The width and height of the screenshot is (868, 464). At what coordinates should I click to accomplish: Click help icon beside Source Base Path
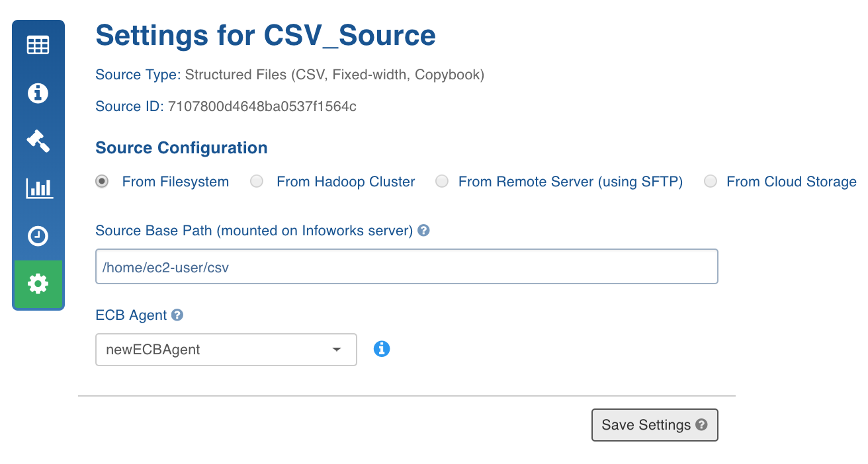click(x=424, y=231)
